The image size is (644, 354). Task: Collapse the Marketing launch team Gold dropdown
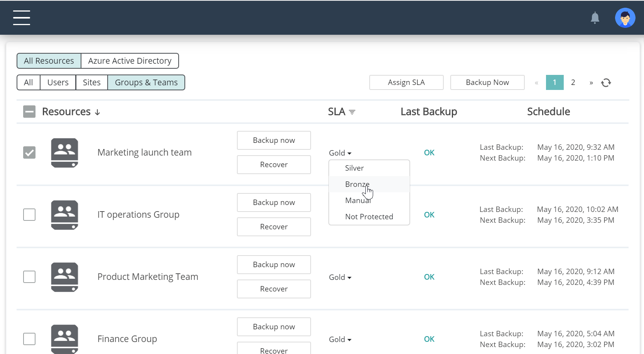coord(340,153)
